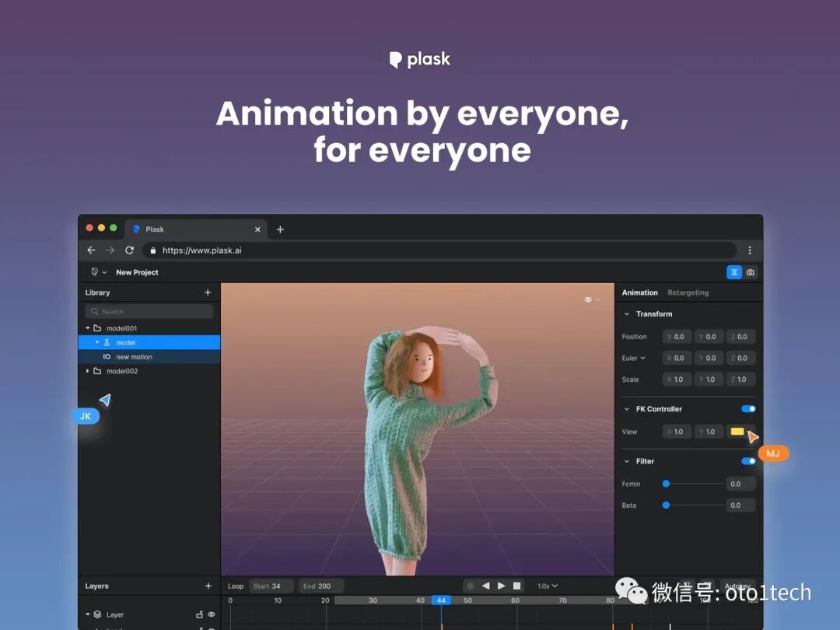This screenshot has height=630, width=840.
Task: Expand the model002 folder
Action: 88,371
